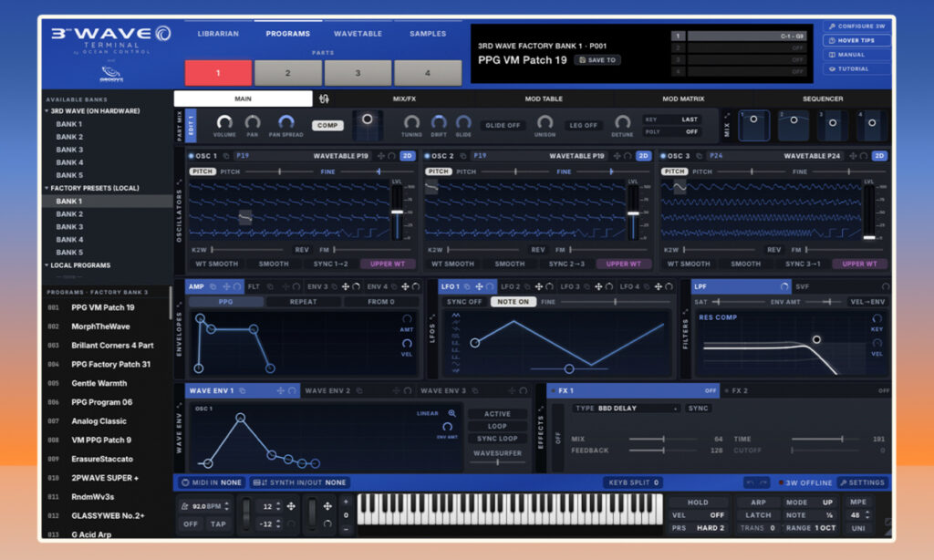The image size is (934, 560).
Task: Select program 002 MorphTheWave
Action: [106, 327]
